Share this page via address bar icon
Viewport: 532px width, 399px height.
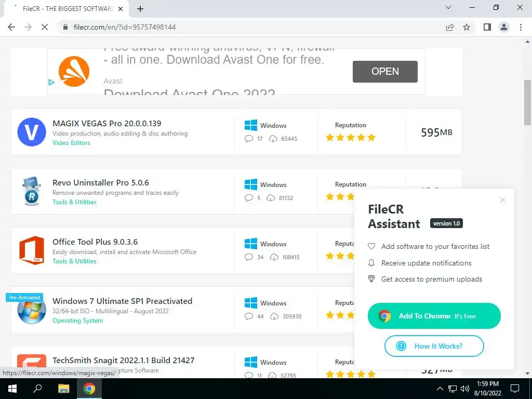(x=450, y=27)
